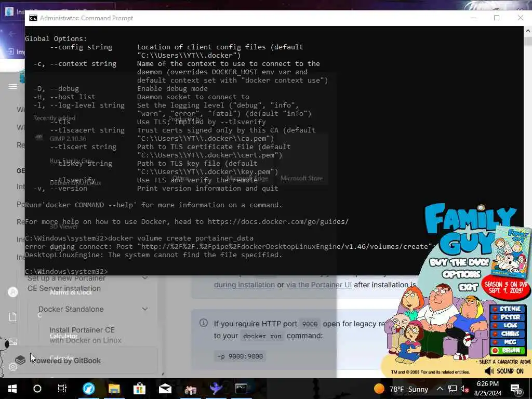
Task: Switch to Command Prompt taskbar icon
Action: [x=241, y=389]
